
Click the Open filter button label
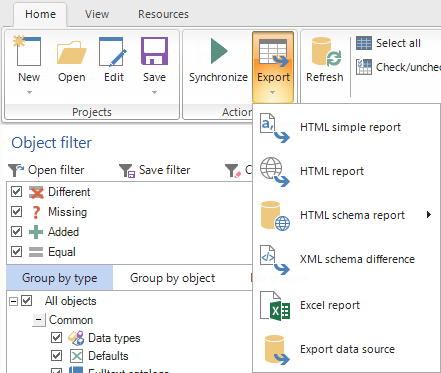point(56,170)
